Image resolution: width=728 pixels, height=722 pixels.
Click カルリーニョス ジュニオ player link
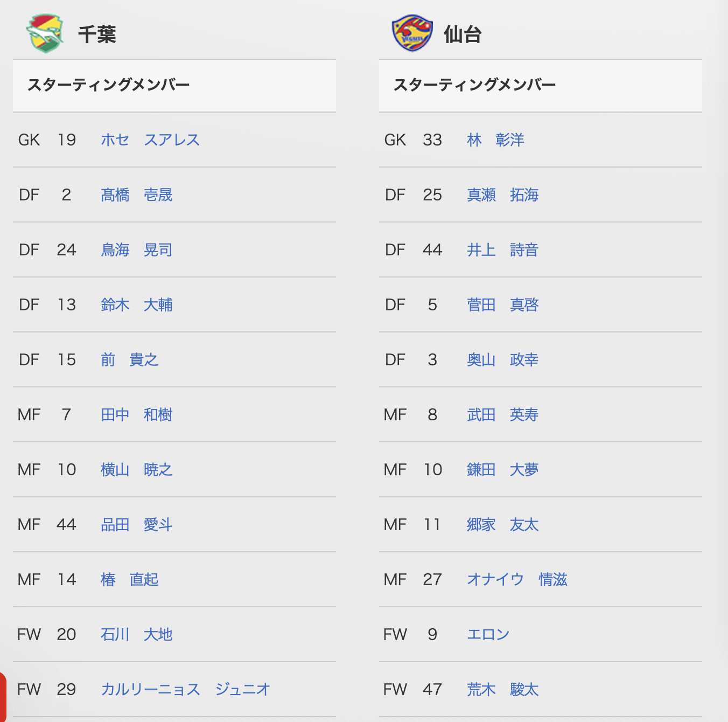(x=186, y=690)
